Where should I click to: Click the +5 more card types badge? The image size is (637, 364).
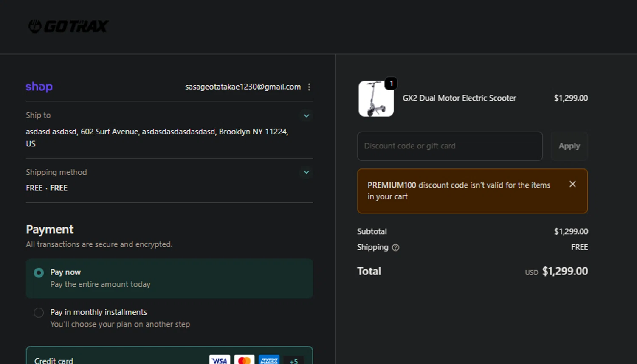tap(293, 361)
